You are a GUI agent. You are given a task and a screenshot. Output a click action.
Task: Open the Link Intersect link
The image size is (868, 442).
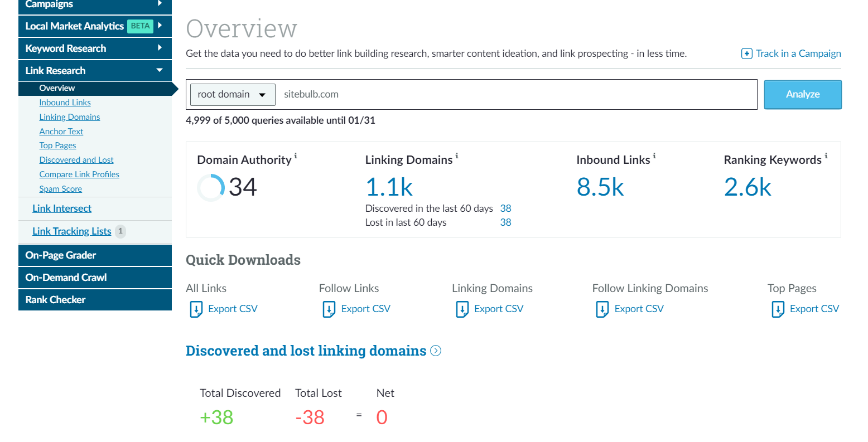point(62,208)
